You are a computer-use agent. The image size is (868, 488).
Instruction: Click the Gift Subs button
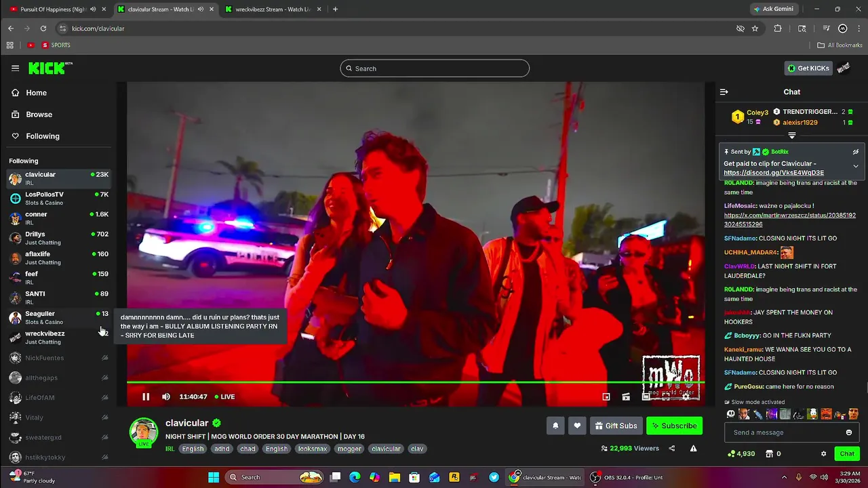click(616, 426)
